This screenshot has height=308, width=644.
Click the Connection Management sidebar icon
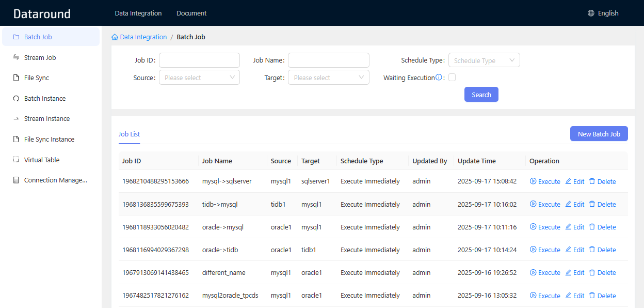click(x=16, y=180)
